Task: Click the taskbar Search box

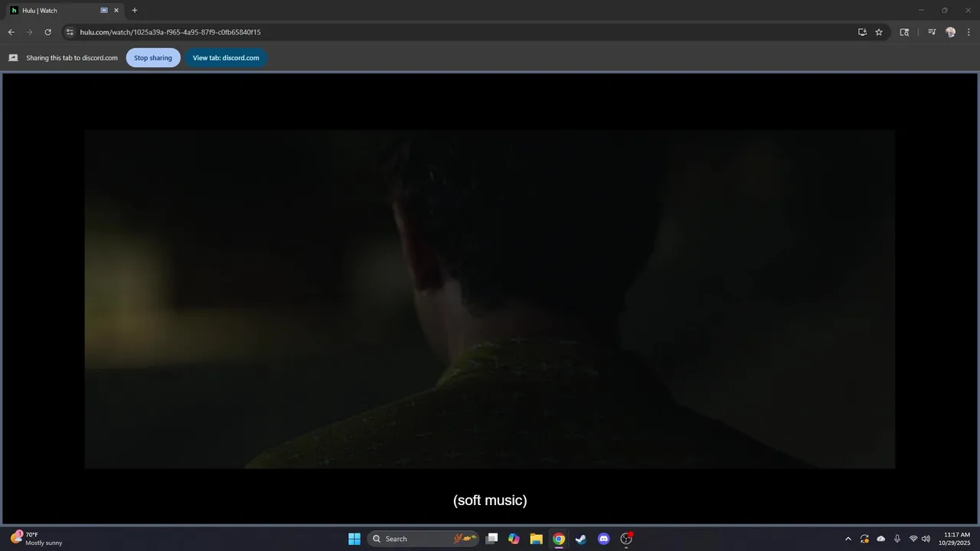Action: point(423,539)
